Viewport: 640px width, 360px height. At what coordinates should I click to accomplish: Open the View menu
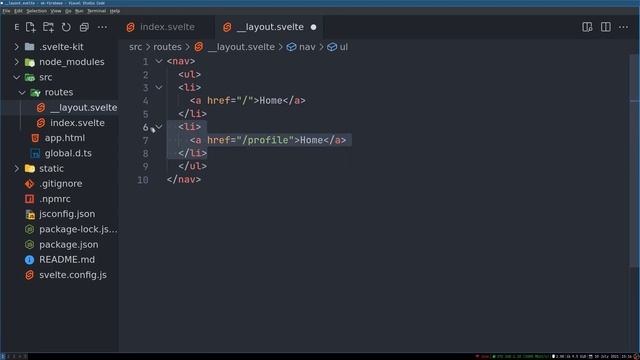(56, 11)
